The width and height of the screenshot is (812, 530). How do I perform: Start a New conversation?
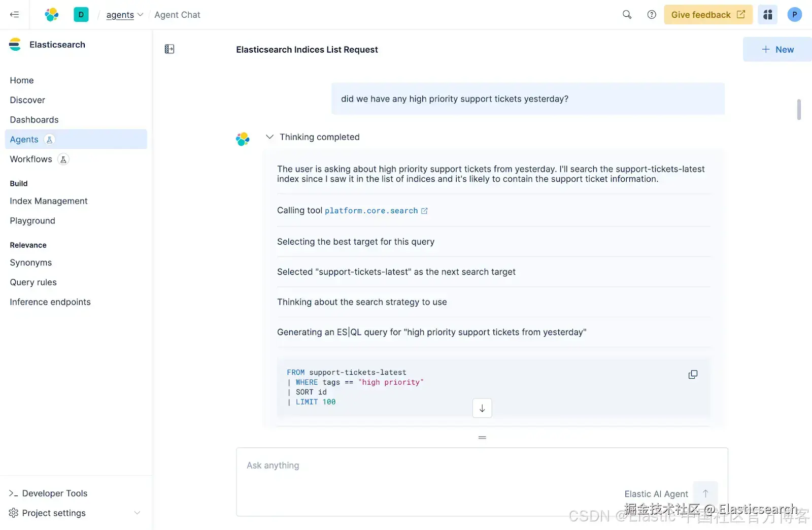point(777,49)
